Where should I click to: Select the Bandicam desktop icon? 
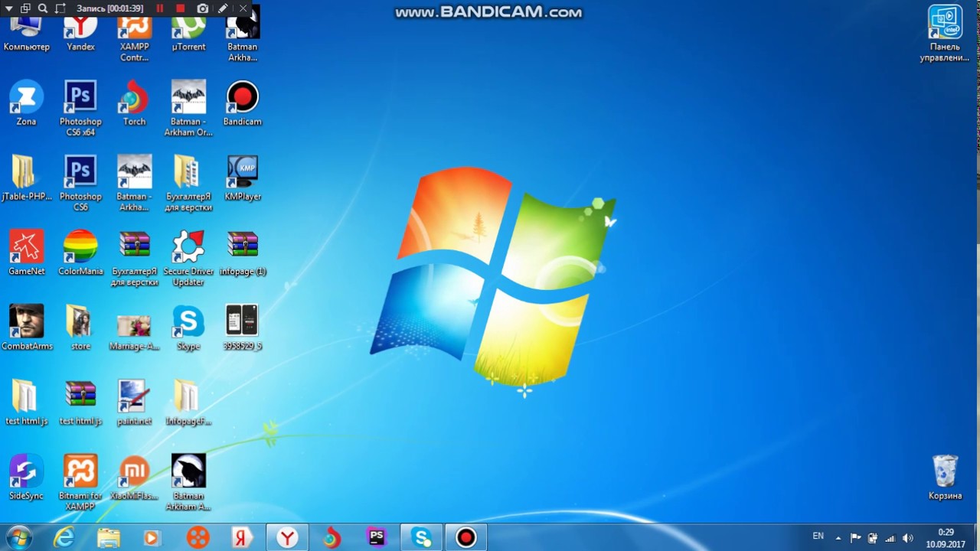242,103
